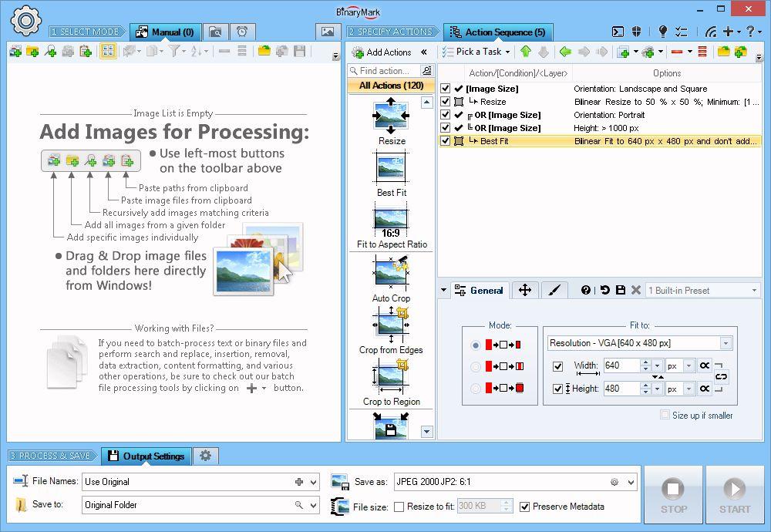Switch to the Manual (0) tab

pos(165,32)
